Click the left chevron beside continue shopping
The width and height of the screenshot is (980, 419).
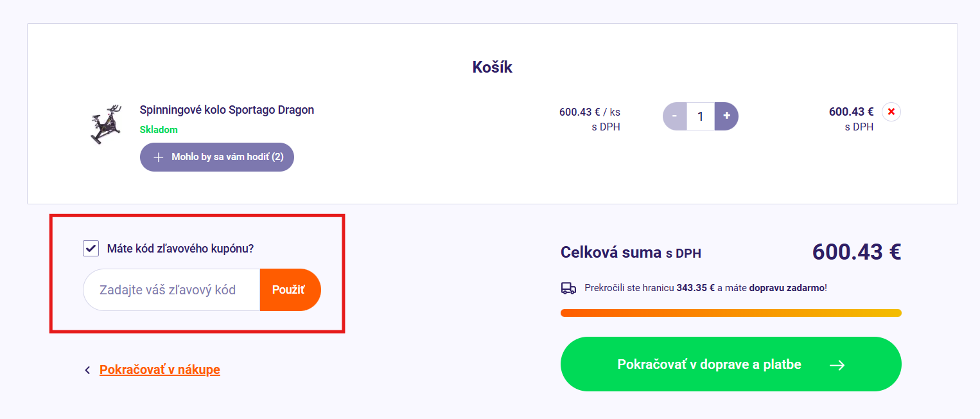tap(87, 370)
